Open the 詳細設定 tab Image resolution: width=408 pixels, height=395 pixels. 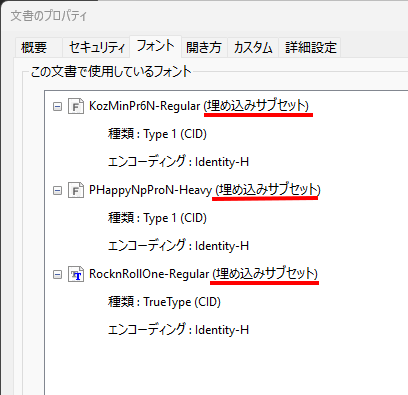(310, 47)
